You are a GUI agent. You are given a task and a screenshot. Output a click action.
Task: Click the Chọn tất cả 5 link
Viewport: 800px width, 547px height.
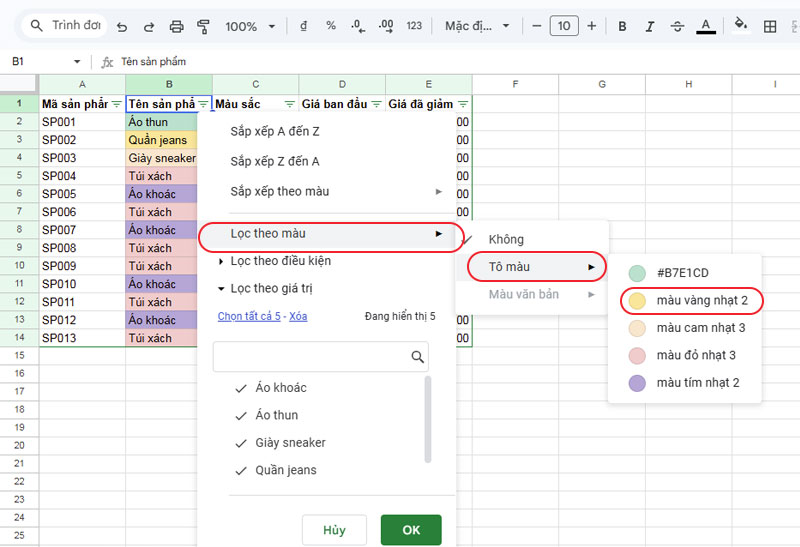point(249,316)
